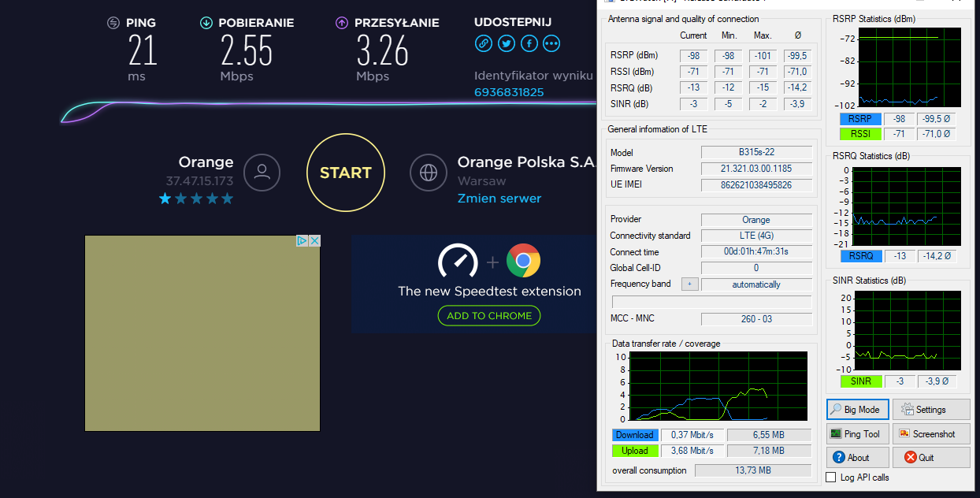Share the result on Facebook
The height and width of the screenshot is (498, 980).
[529, 43]
